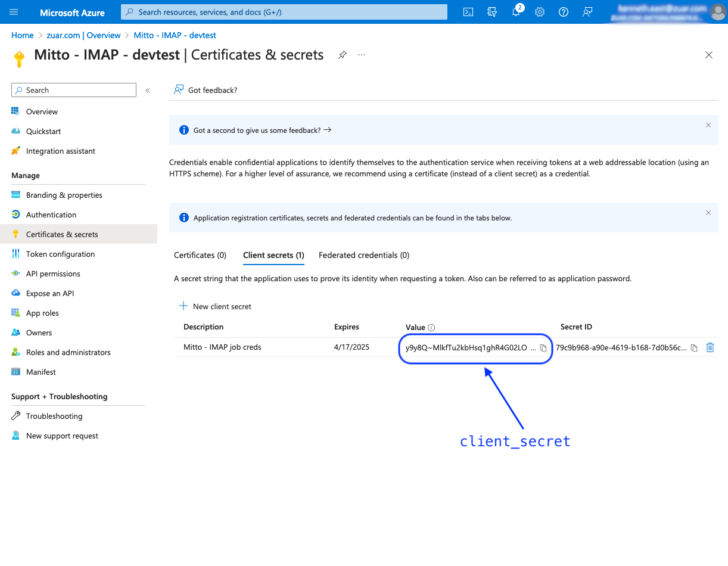This screenshot has width=728, height=566.
Task: Click New client secret button
Action: [x=216, y=306]
